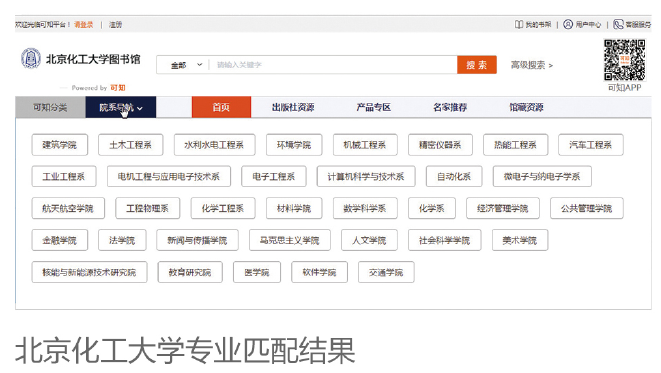The height and width of the screenshot is (373, 661).
Task: Choose 电子工程系 department
Action: 274,177
